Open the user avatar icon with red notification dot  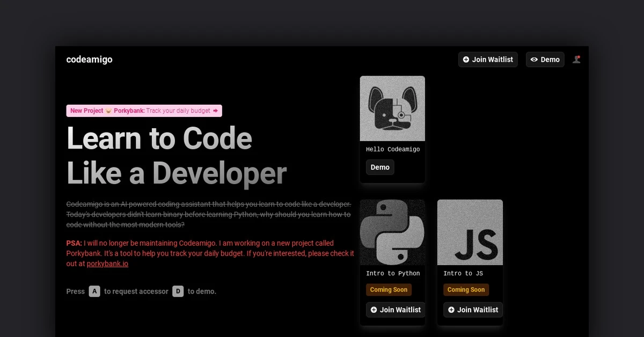point(577,60)
